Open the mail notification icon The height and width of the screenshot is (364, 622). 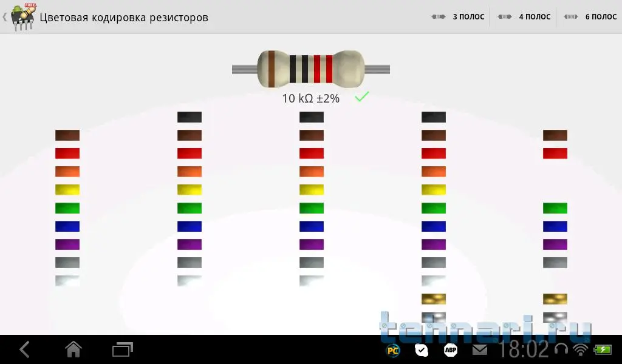pyautogui.click(x=480, y=349)
